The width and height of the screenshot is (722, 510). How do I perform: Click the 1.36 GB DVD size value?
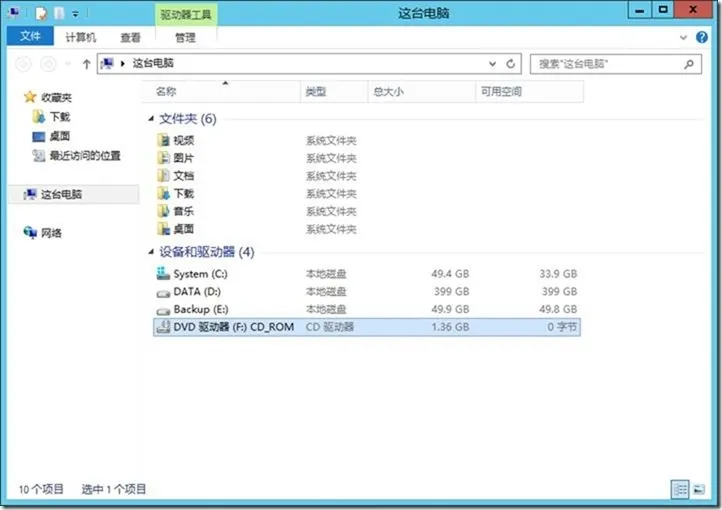pyautogui.click(x=450, y=327)
